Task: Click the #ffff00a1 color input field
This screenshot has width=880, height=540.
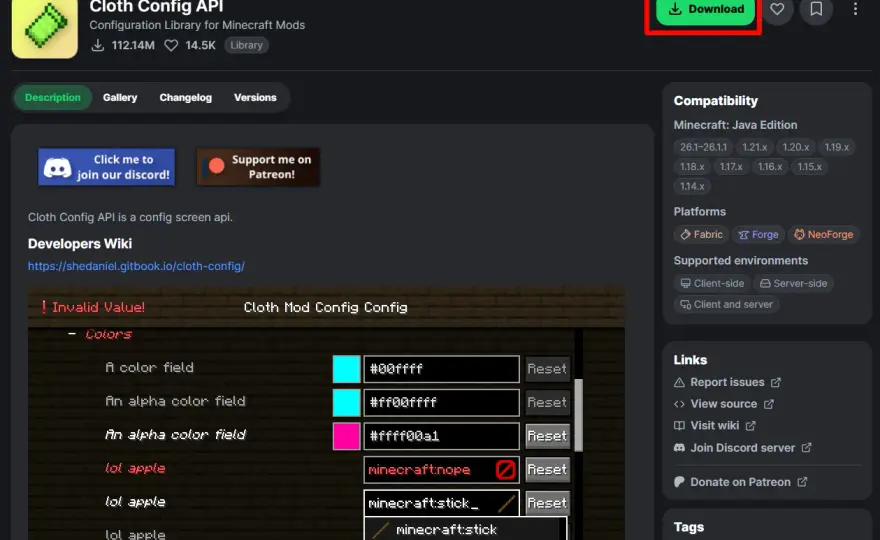Action: point(442,436)
